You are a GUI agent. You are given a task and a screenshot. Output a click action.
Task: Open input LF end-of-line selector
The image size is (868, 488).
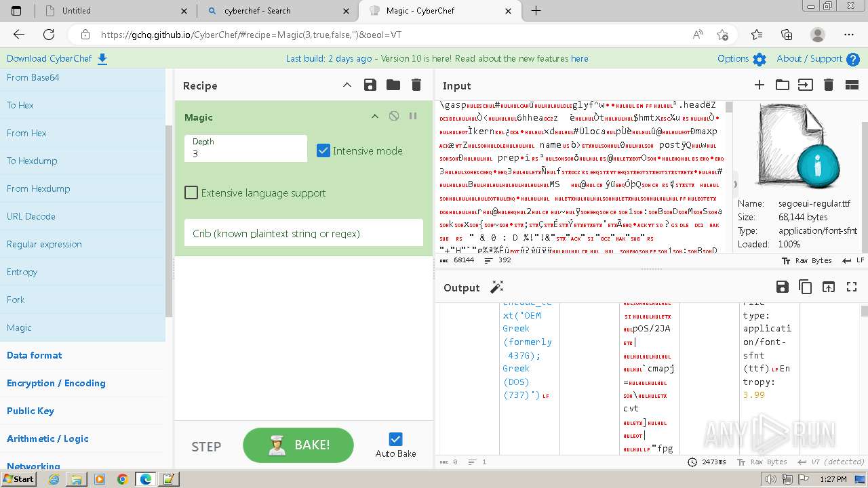click(853, 260)
